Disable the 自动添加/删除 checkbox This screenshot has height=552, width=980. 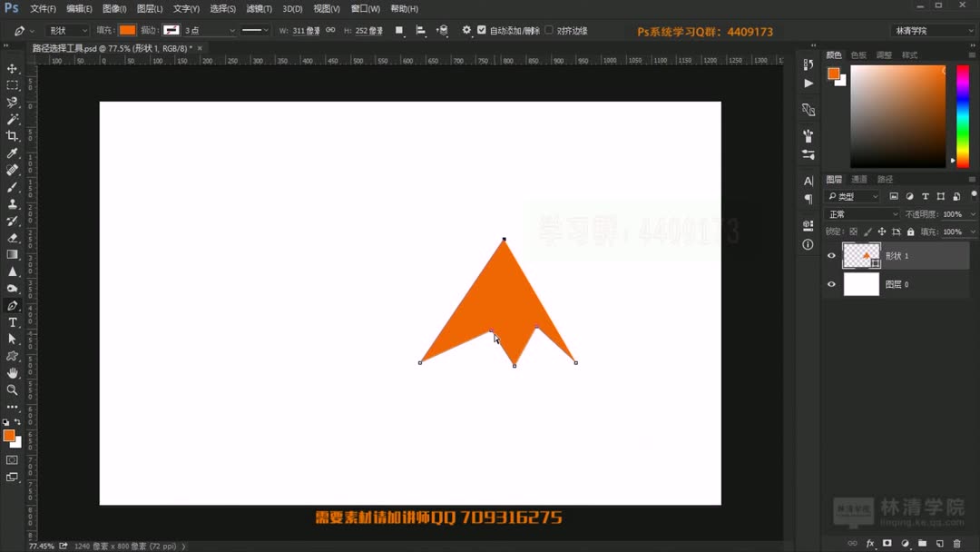(484, 29)
